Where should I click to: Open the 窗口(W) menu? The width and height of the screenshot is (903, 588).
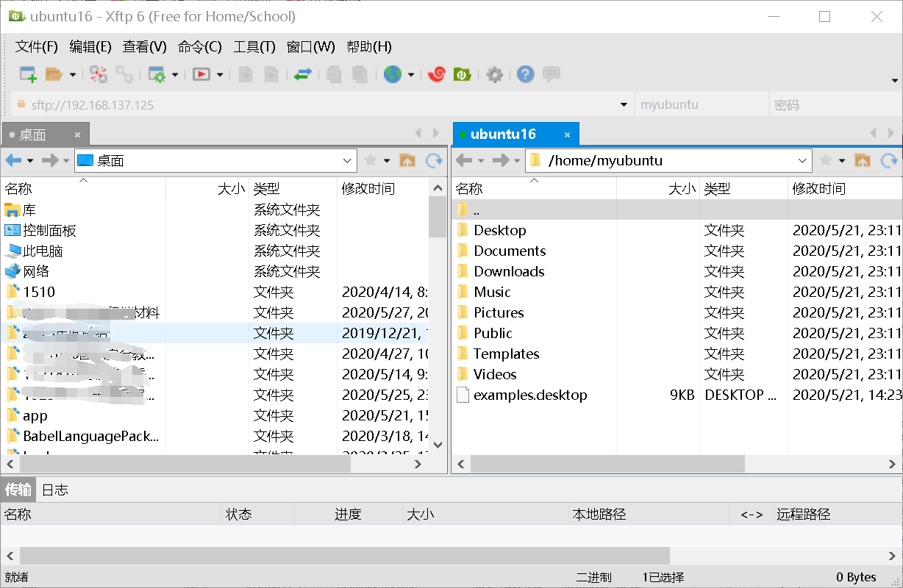pyautogui.click(x=311, y=47)
